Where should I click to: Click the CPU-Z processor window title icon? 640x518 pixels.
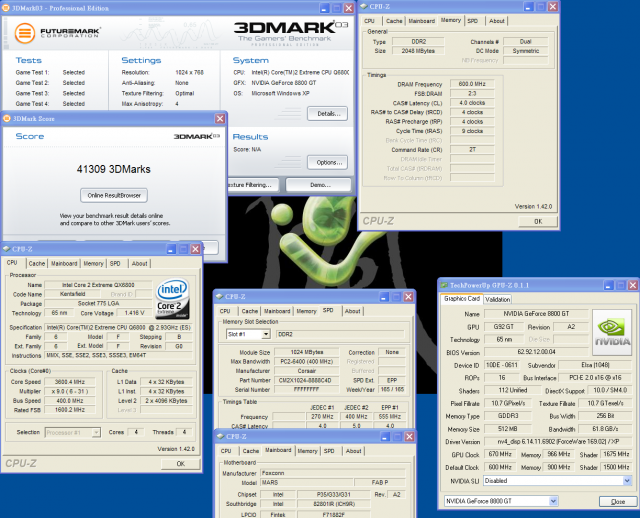tap(6, 249)
